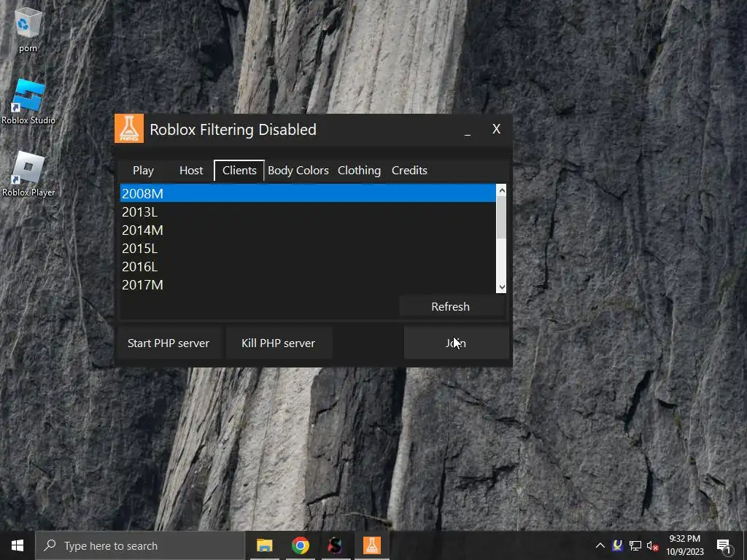Open the Body Colors tab

click(298, 171)
